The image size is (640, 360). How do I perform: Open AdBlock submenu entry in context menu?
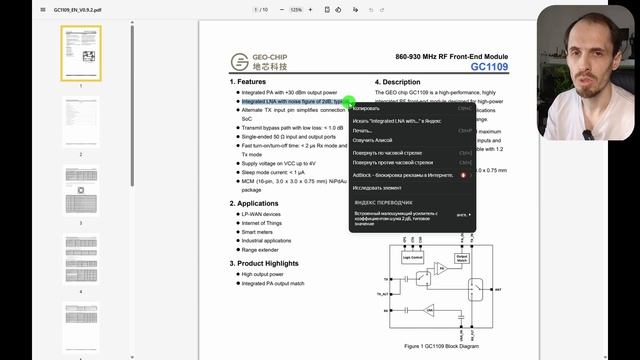click(412, 175)
